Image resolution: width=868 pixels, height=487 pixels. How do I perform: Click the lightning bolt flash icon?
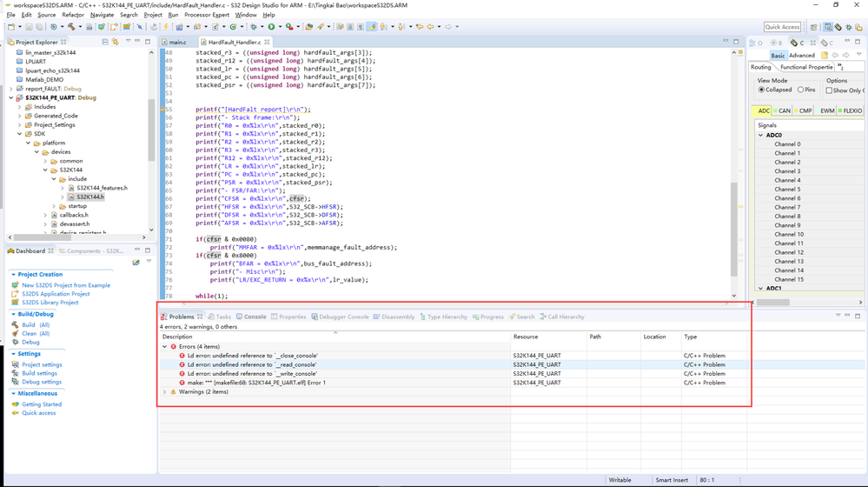click(x=166, y=27)
